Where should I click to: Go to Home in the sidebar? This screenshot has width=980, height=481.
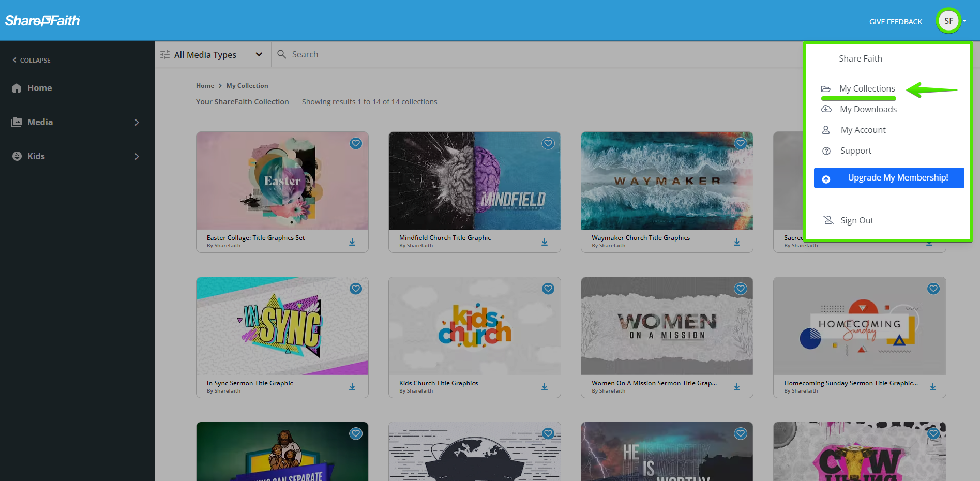[x=39, y=88]
